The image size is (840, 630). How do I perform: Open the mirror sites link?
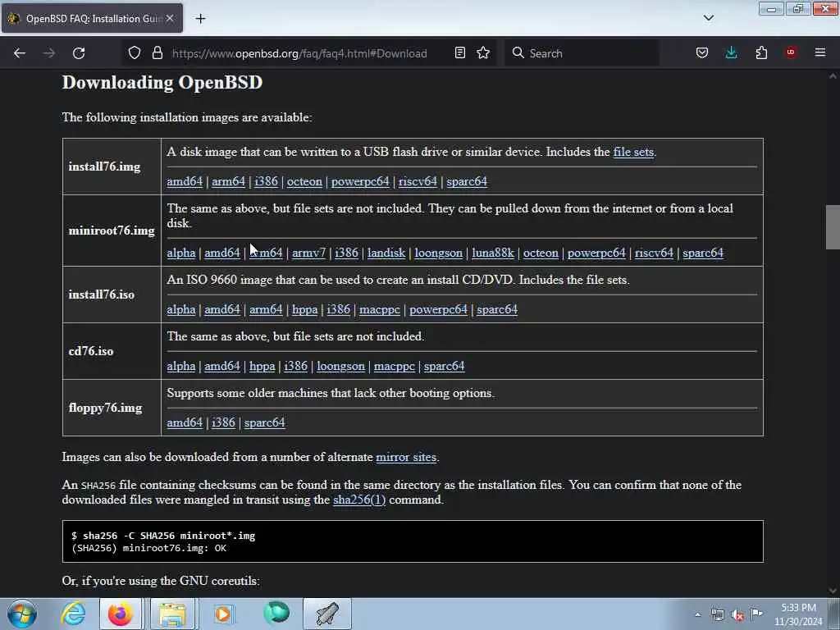tap(406, 457)
